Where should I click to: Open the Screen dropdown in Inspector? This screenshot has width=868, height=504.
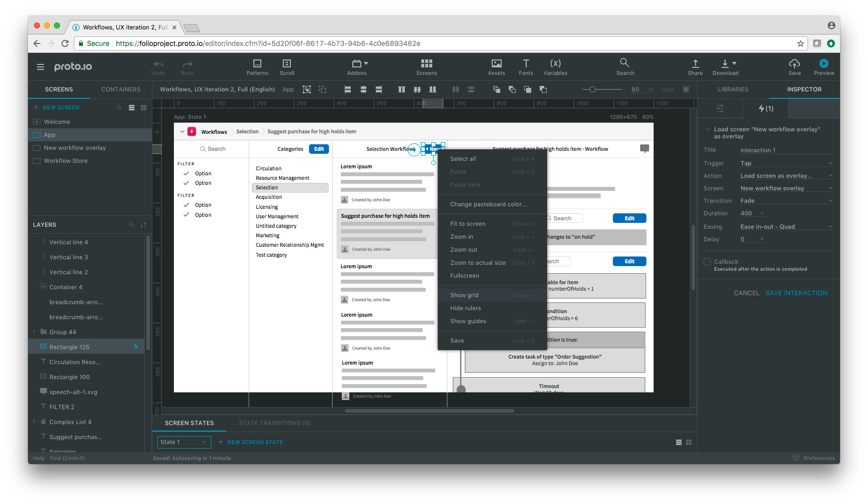point(787,188)
